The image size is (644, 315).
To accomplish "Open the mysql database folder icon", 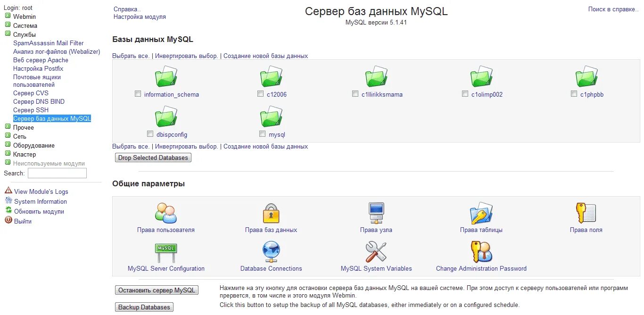I will point(271,117).
